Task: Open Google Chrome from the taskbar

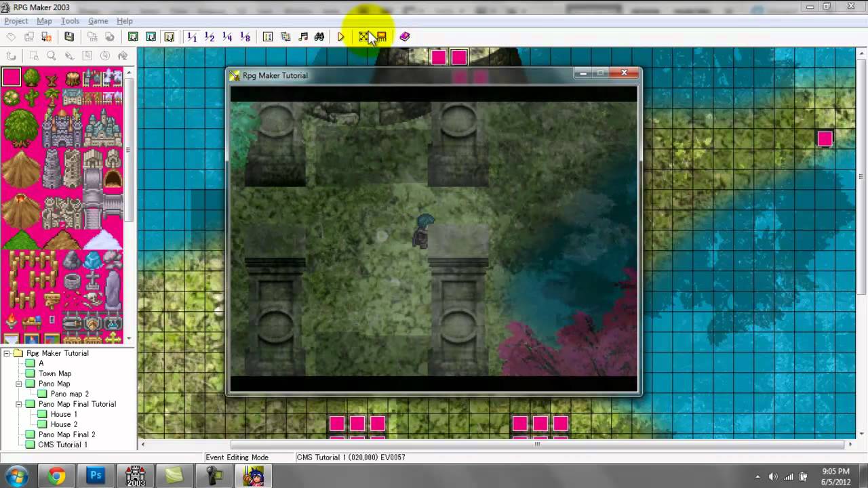Action: tap(57, 476)
